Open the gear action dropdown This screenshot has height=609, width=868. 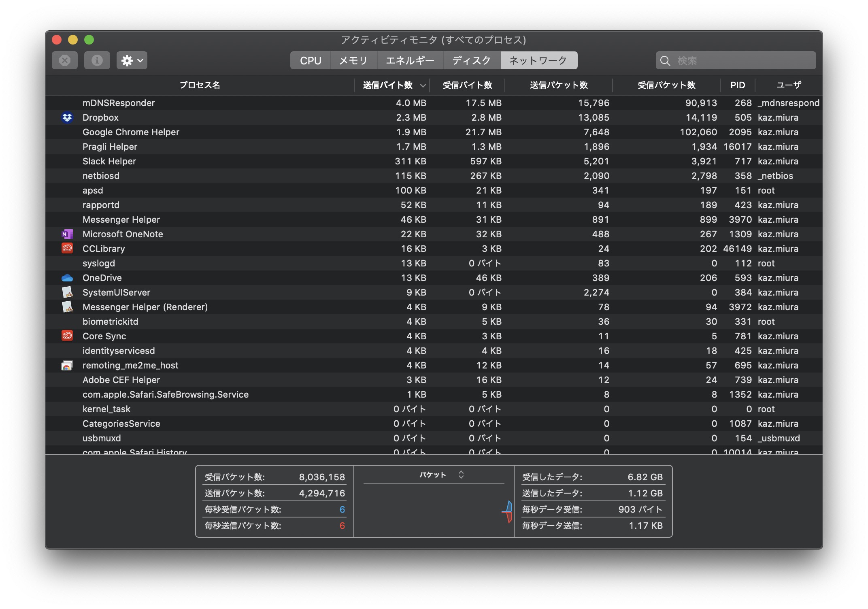(x=132, y=60)
